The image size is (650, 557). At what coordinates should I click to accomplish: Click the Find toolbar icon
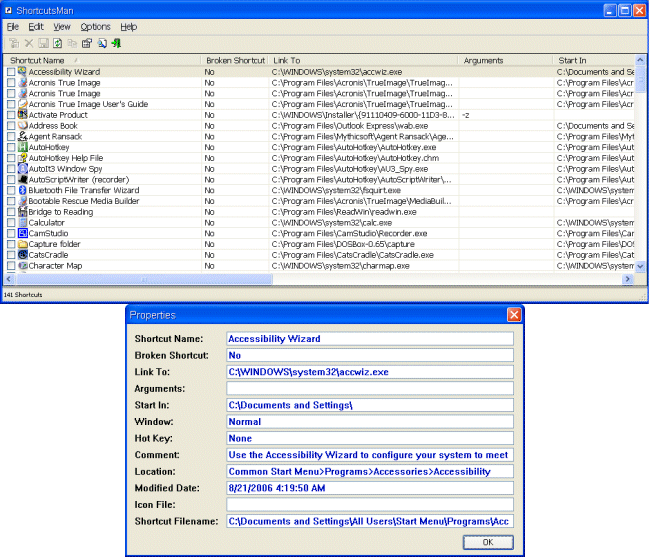click(102, 43)
